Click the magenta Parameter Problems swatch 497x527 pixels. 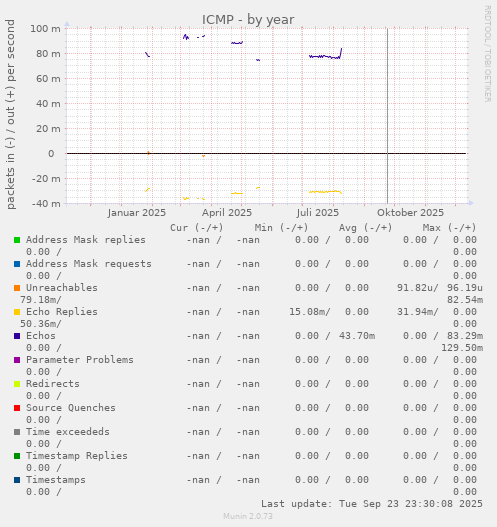point(17,360)
